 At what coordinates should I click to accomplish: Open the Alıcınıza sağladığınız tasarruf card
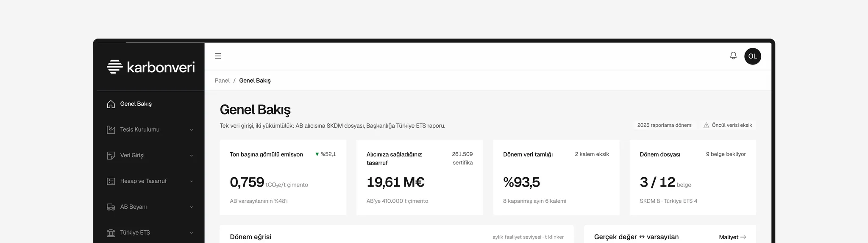point(420,177)
